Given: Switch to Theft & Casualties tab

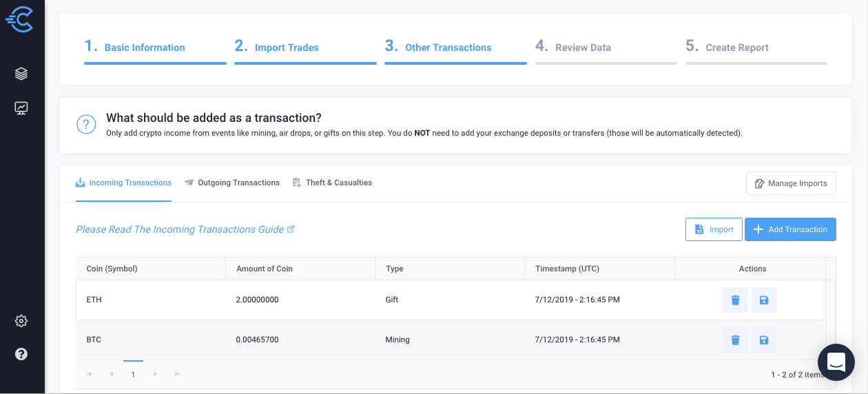Looking at the screenshot, I should pyautogui.click(x=332, y=183).
